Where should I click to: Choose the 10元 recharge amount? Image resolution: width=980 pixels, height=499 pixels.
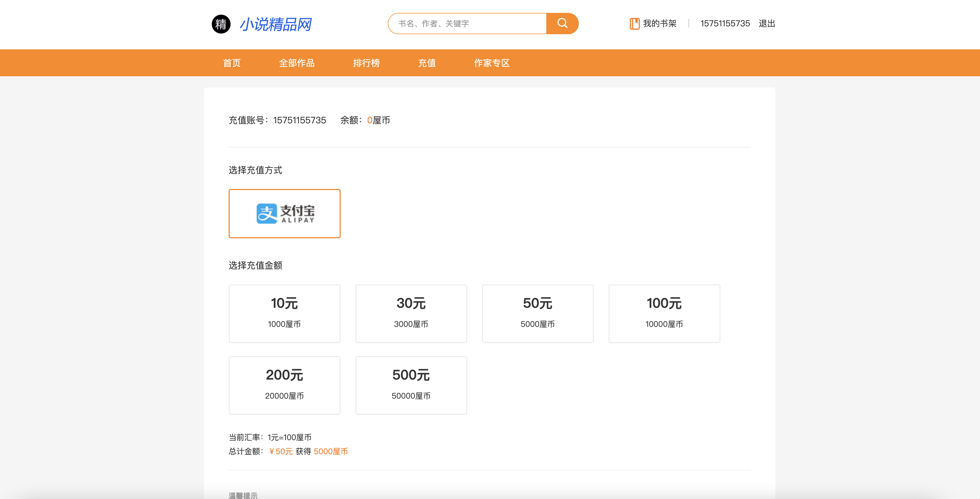284,313
